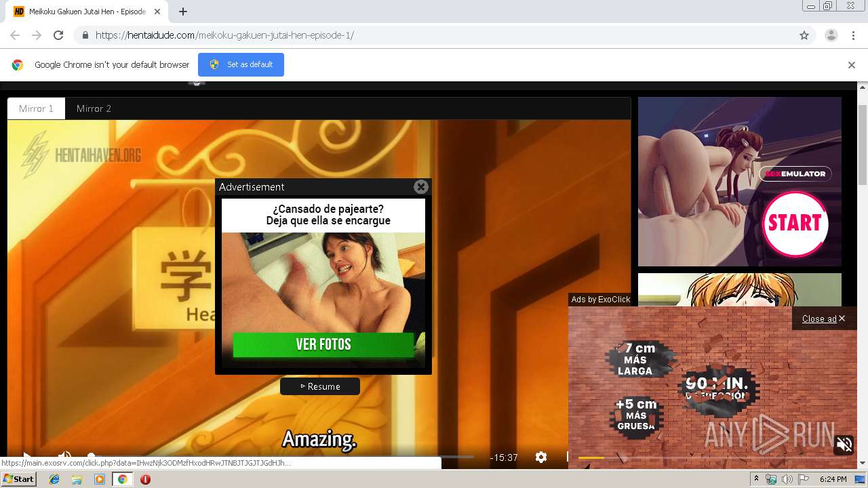Screen dimensions: 868x488
Task: Click the Chrome logo in the infobar
Action: [18, 65]
